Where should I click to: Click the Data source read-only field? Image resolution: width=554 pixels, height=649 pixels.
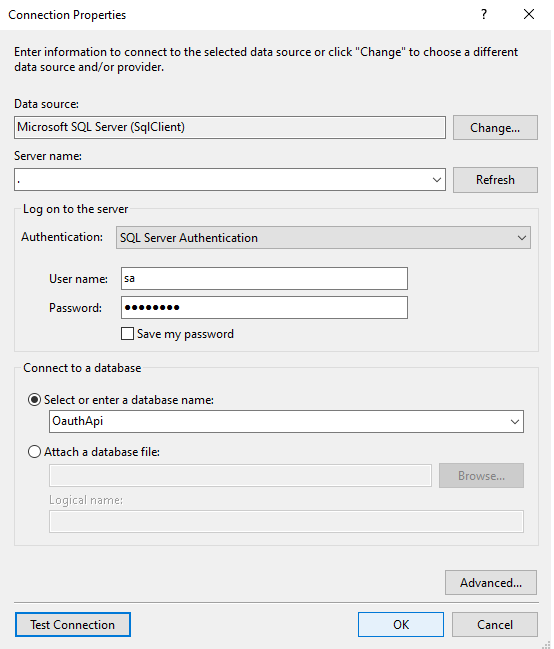(230, 127)
